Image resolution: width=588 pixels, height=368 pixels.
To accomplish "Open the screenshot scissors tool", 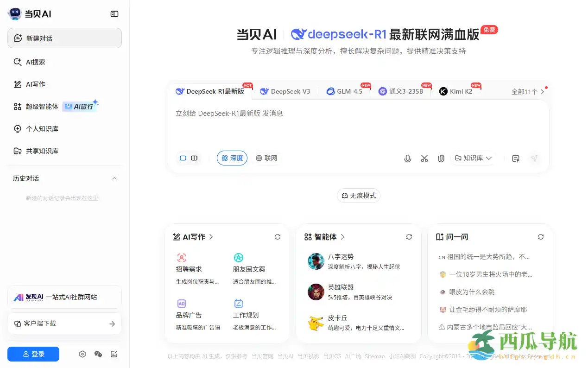I will click(x=424, y=158).
